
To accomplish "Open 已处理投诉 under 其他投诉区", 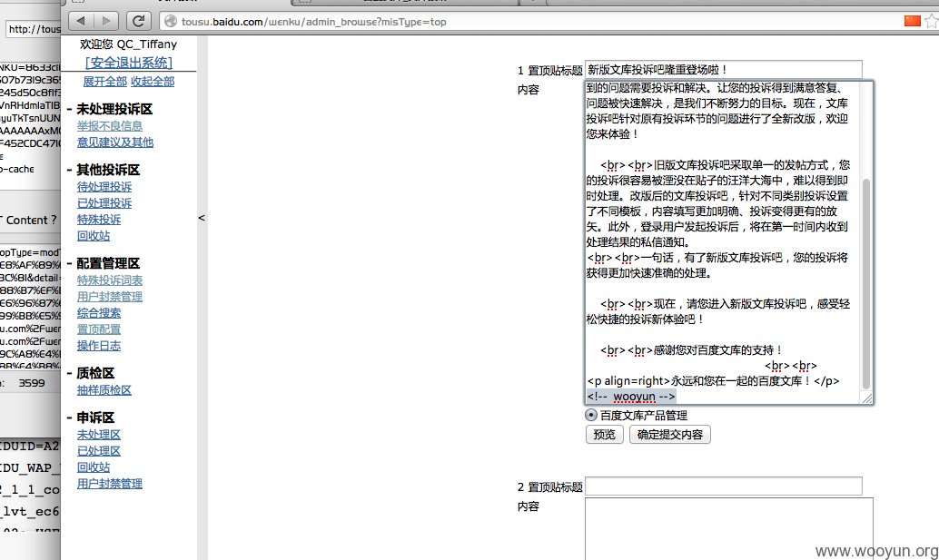I will [x=104, y=203].
